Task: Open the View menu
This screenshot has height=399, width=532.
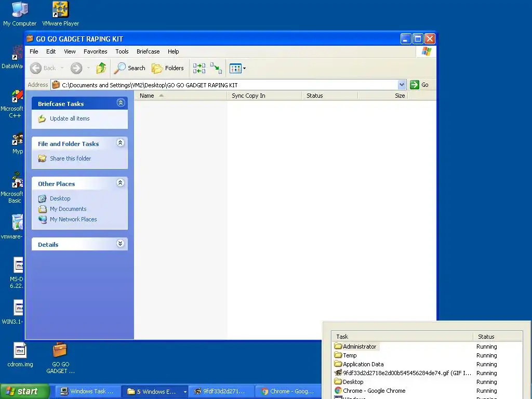Action: point(70,51)
